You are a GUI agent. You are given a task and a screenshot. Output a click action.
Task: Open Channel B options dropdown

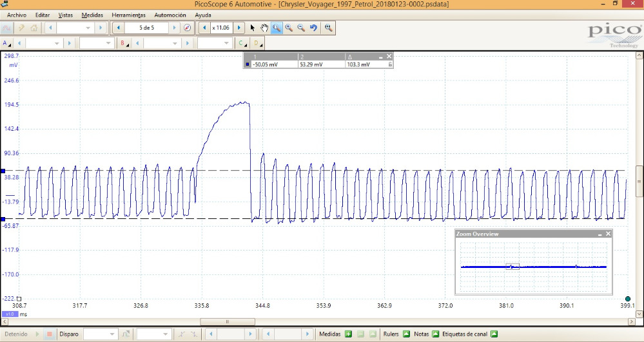pos(123,43)
